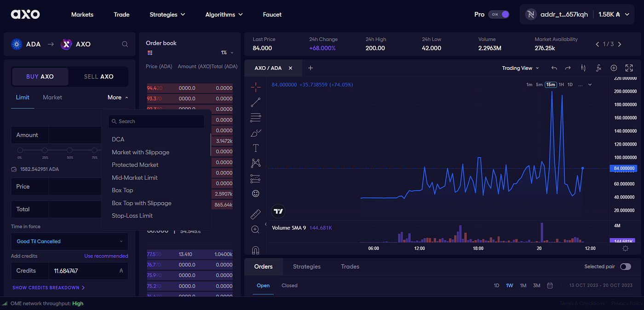This screenshot has height=310, width=644.
Task: Choose Protected Market order type
Action: pos(135,165)
